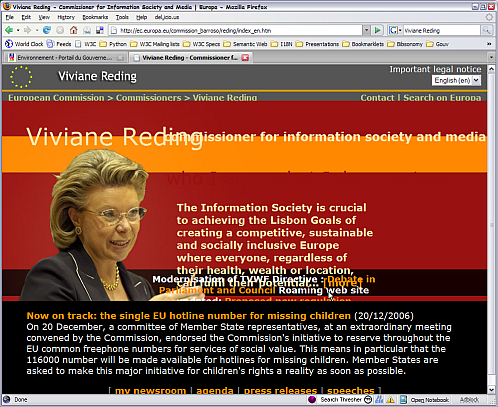Open the list-all-tabs dropdown arrow
498x407 pixels.
(491, 58)
